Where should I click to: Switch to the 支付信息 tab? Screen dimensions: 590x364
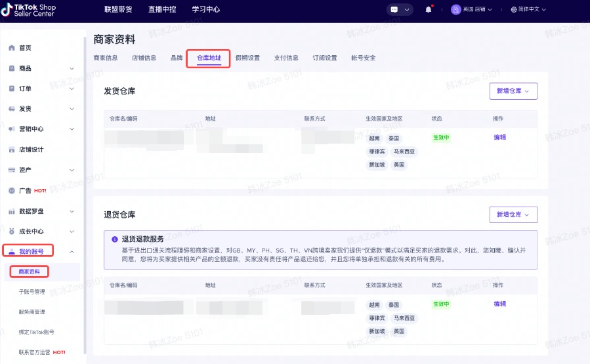coord(286,58)
